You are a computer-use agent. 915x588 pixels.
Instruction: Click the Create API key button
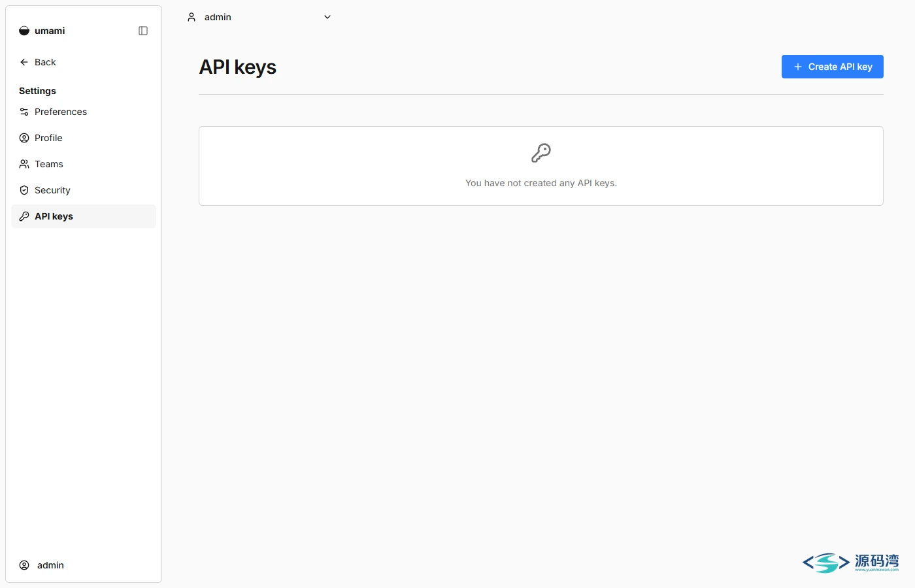tap(833, 67)
